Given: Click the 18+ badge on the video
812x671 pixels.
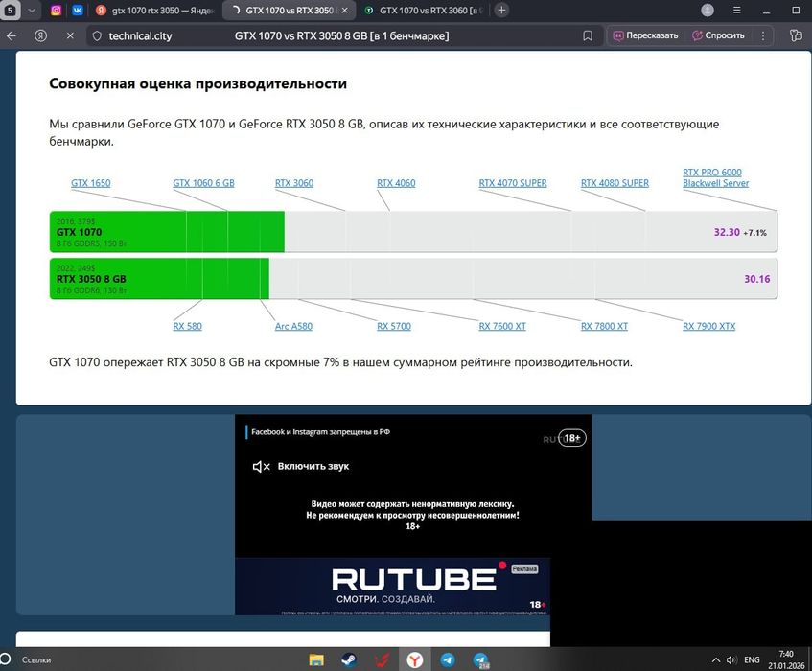Looking at the screenshot, I should (x=572, y=438).
